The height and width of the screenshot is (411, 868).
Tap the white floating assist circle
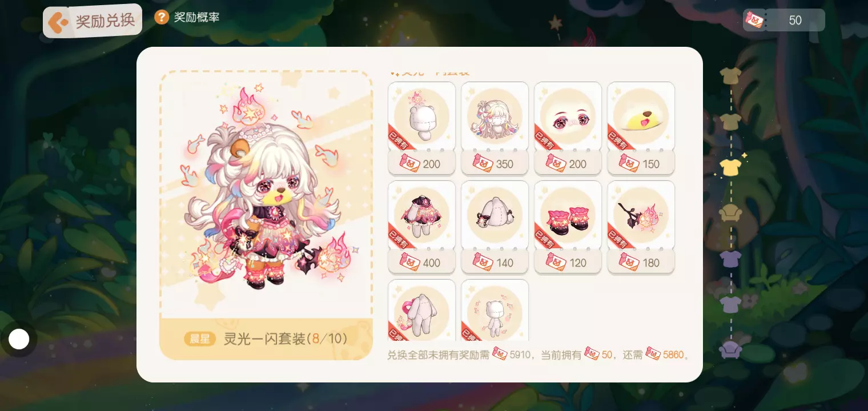click(x=19, y=339)
